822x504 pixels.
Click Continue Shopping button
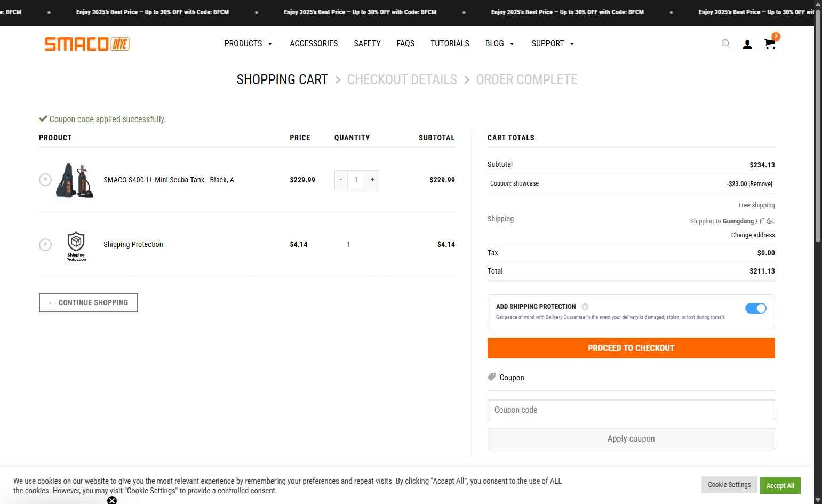[89, 302]
